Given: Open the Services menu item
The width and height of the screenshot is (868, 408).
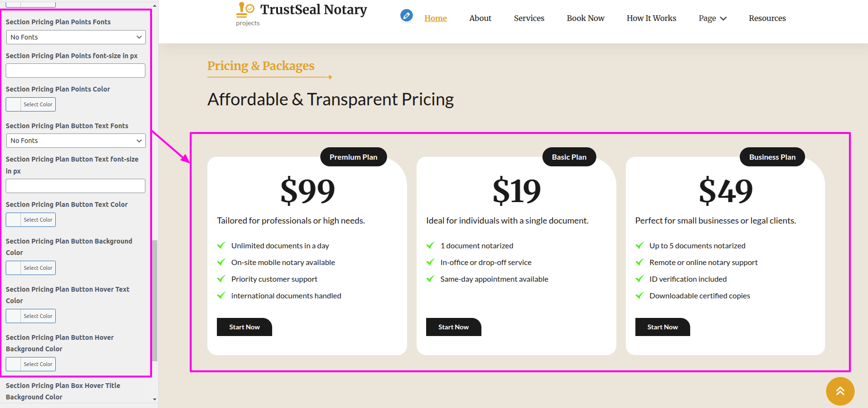Looking at the screenshot, I should (529, 18).
